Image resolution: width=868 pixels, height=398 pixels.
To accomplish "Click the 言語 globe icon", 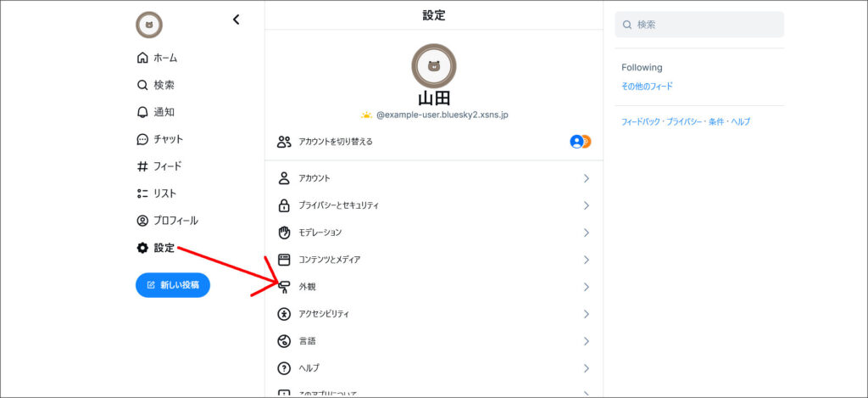I will tap(284, 341).
